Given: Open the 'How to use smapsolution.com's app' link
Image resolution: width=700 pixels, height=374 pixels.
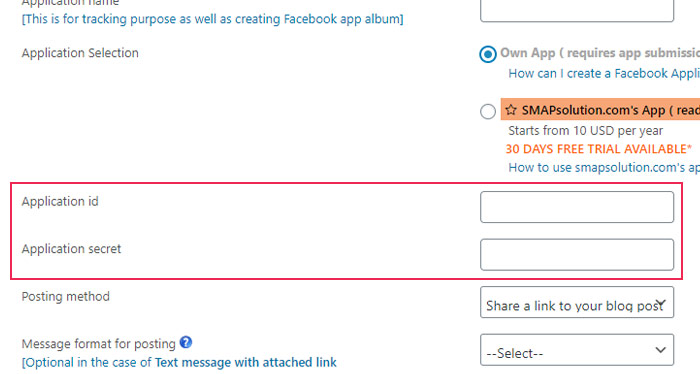Looking at the screenshot, I should [604, 168].
